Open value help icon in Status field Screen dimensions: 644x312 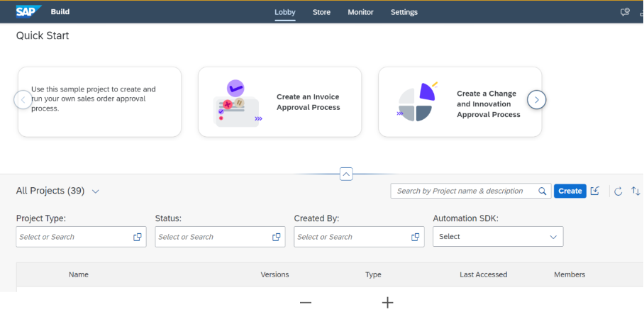[277, 237]
